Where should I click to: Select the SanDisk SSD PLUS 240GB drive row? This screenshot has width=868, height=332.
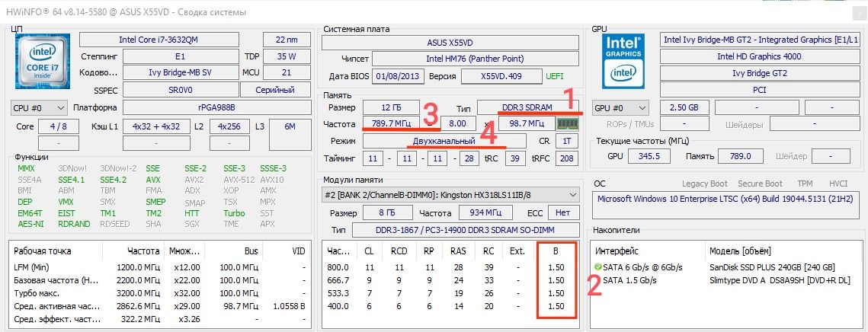(725, 267)
